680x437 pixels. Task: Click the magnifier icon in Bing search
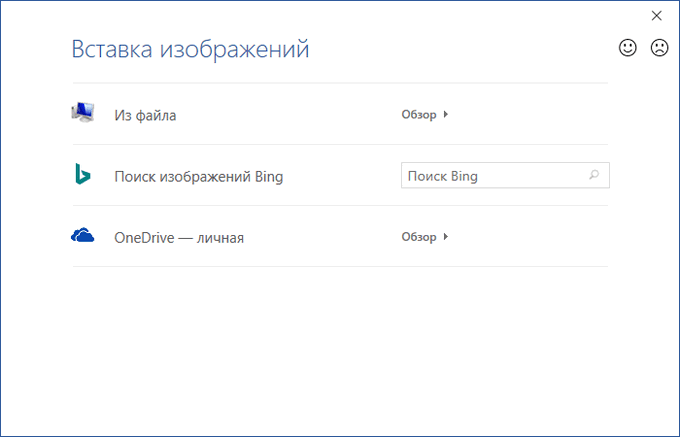pyautogui.click(x=594, y=176)
